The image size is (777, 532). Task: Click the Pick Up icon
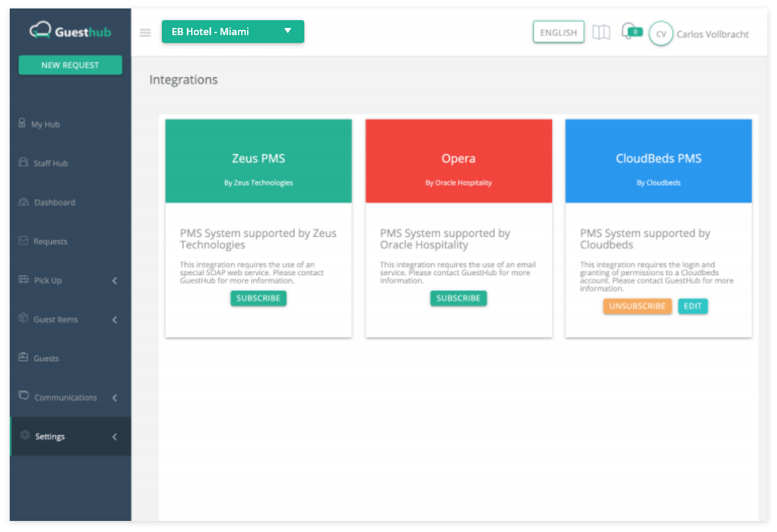(x=23, y=279)
